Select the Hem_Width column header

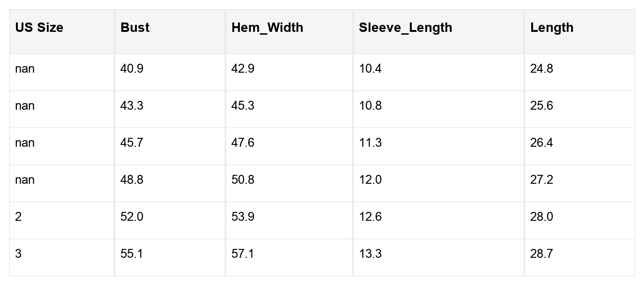pyautogui.click(x=267, y=28)
